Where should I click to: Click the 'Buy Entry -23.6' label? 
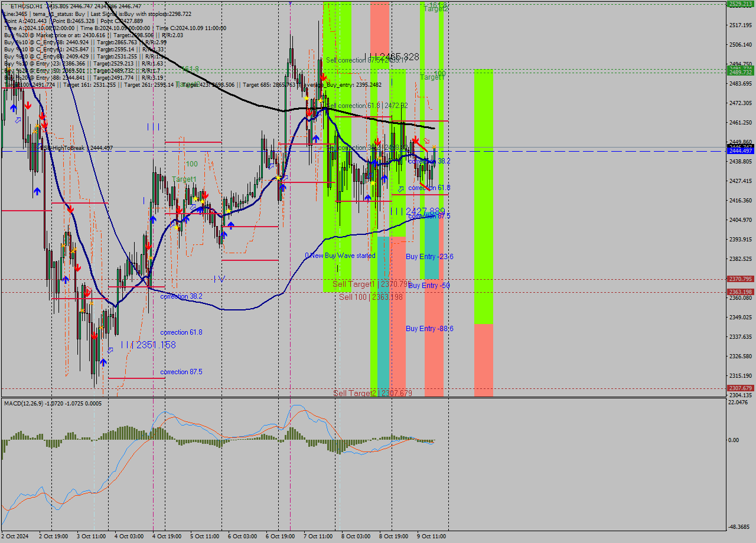[x=429, y=256]
